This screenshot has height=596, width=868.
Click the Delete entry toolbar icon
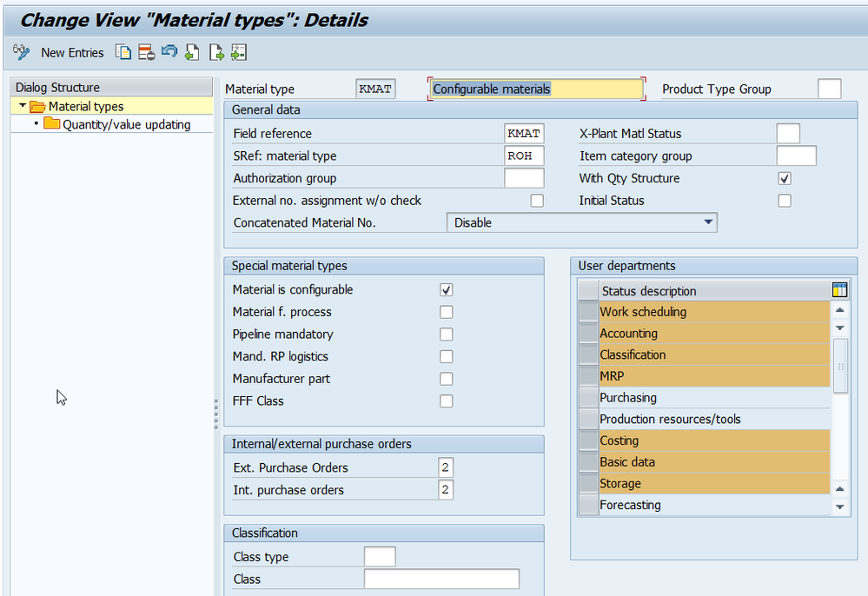147,52
